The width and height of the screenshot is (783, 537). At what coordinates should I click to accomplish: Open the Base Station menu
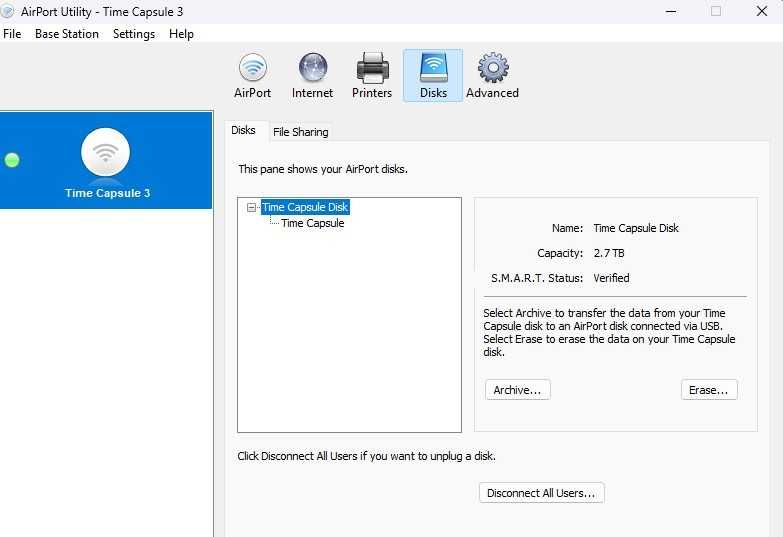tap(67, 34)
